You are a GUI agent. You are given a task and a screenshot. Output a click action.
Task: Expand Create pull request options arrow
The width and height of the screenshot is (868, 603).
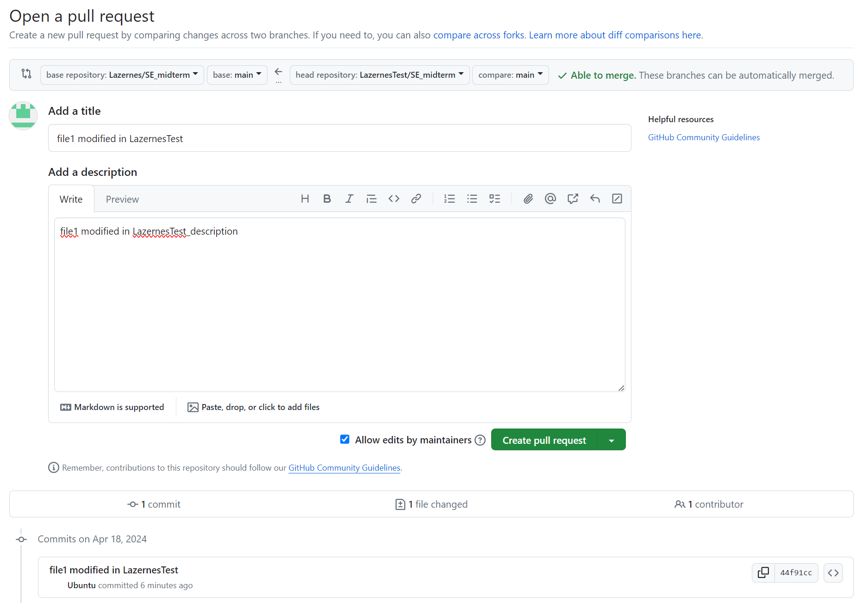pyautogui.click(x=612, y=440)
